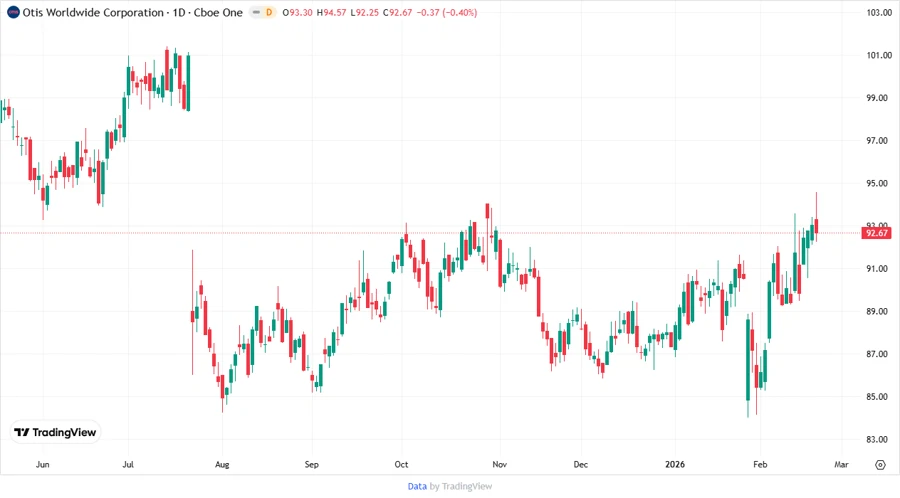Open the Data link in the footer

417,486
